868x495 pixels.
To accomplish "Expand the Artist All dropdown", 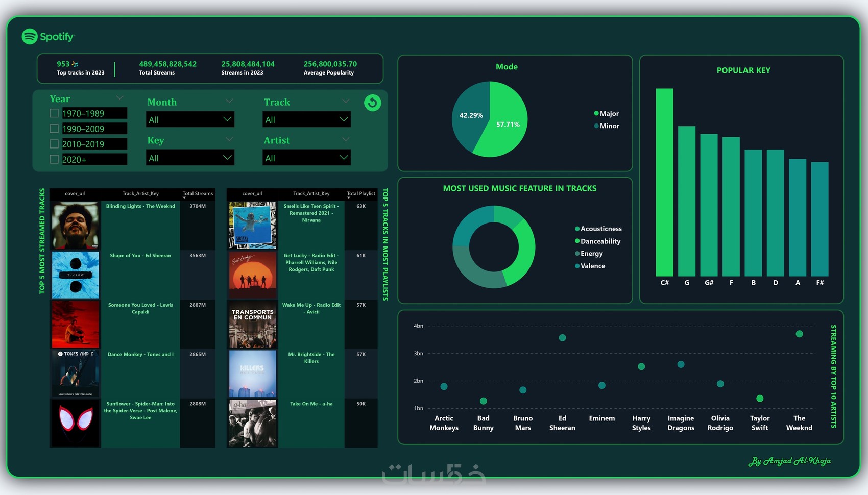I will pyautogui.click(x=306, y=158).
